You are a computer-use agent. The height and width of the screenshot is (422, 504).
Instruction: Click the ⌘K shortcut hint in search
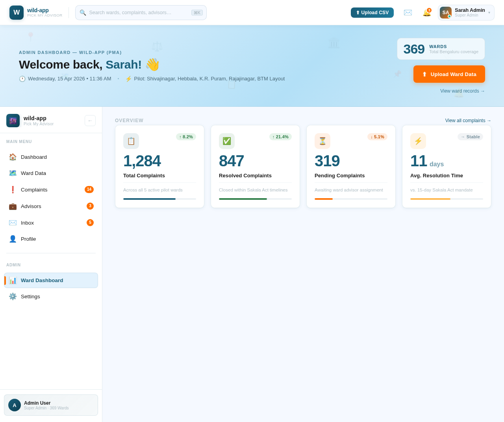(x=197, y=13)
